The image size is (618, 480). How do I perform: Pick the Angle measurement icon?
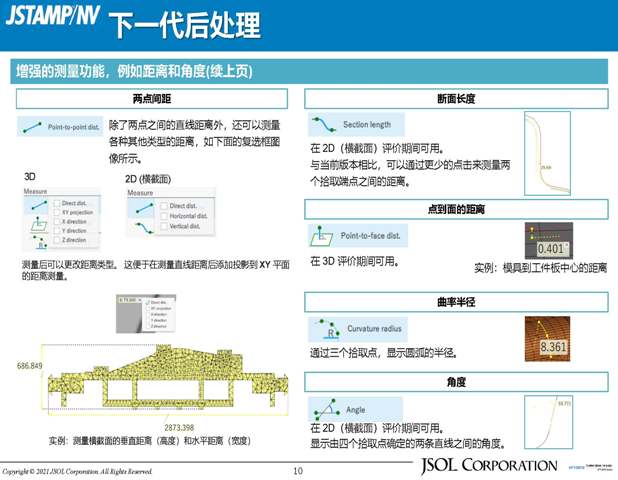point(324,408)
